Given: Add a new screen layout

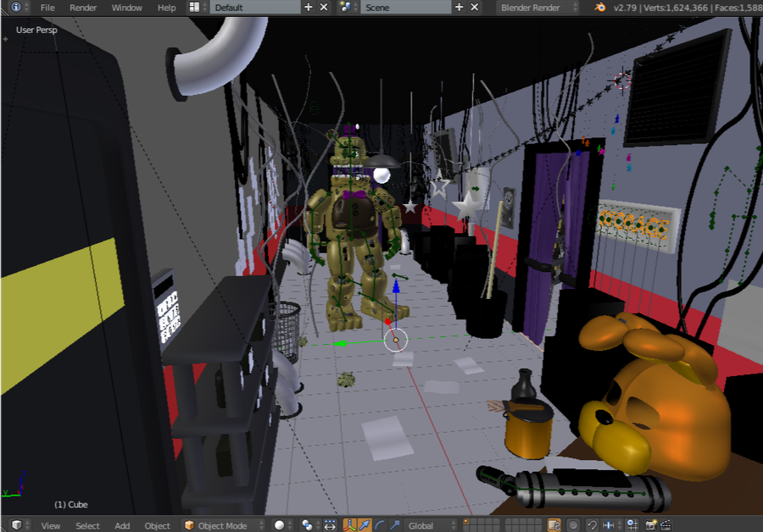Looking at the screenshot, I should [x=308, y=8].
